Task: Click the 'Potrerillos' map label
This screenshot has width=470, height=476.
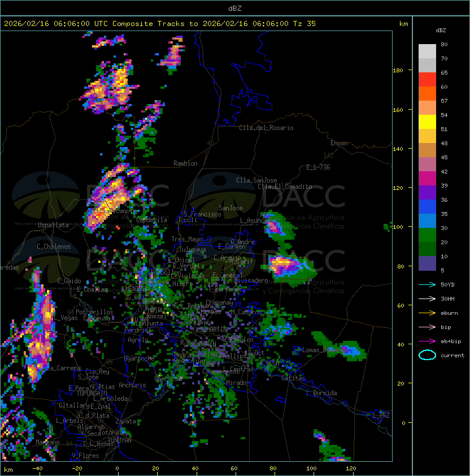Action: [94, 312]
